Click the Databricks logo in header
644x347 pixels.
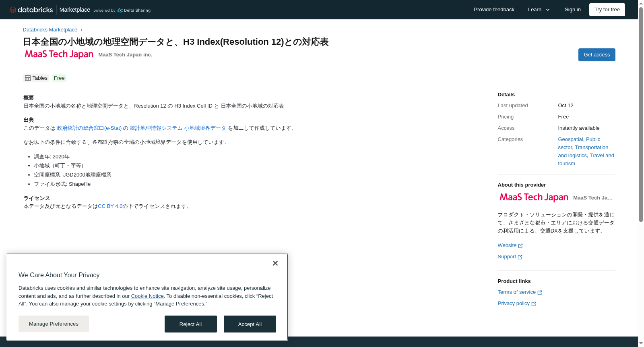point(31,10)
